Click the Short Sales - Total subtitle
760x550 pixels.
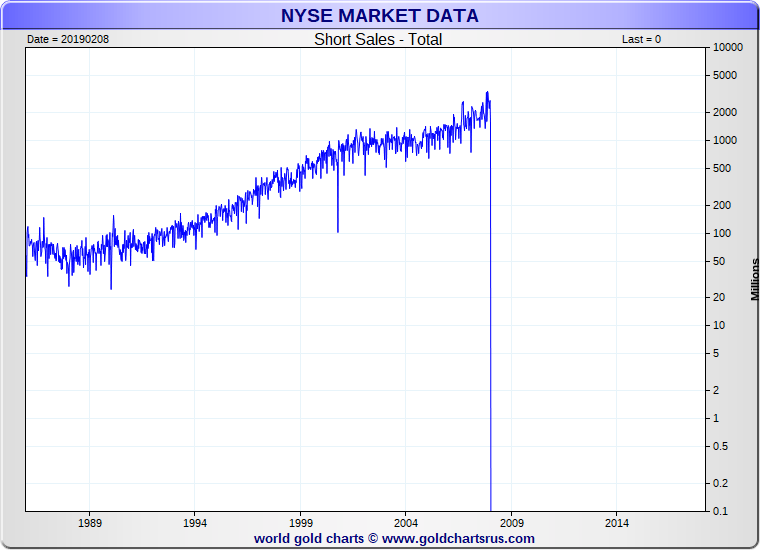pos(378,39)
